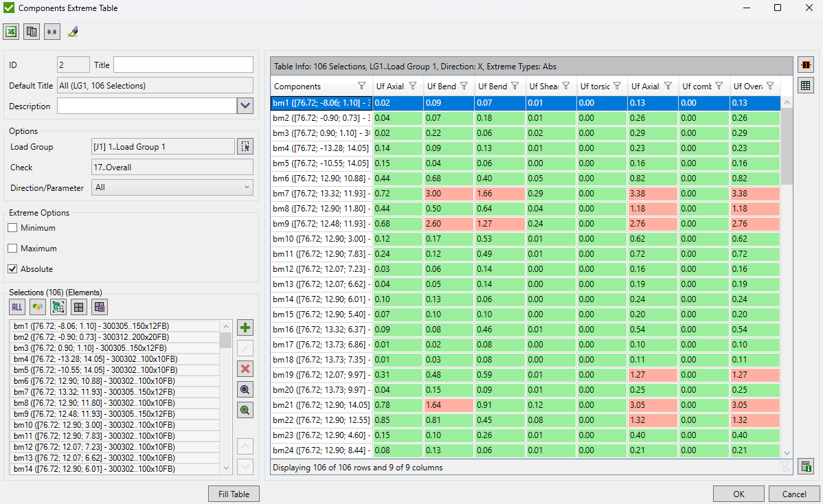Enable the Maximum extreme option
Screen dimensions: 823x504
[12, 248]
